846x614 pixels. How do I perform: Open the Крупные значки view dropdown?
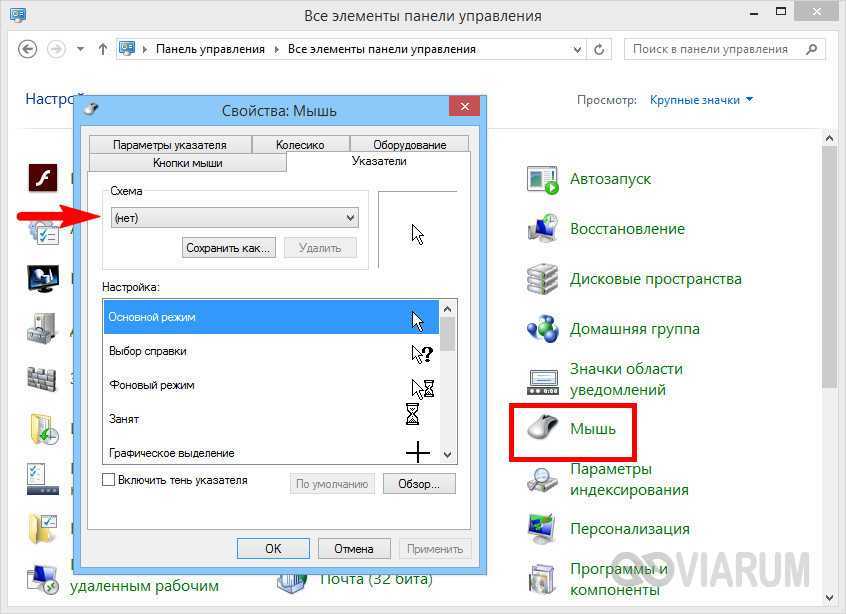701,100
